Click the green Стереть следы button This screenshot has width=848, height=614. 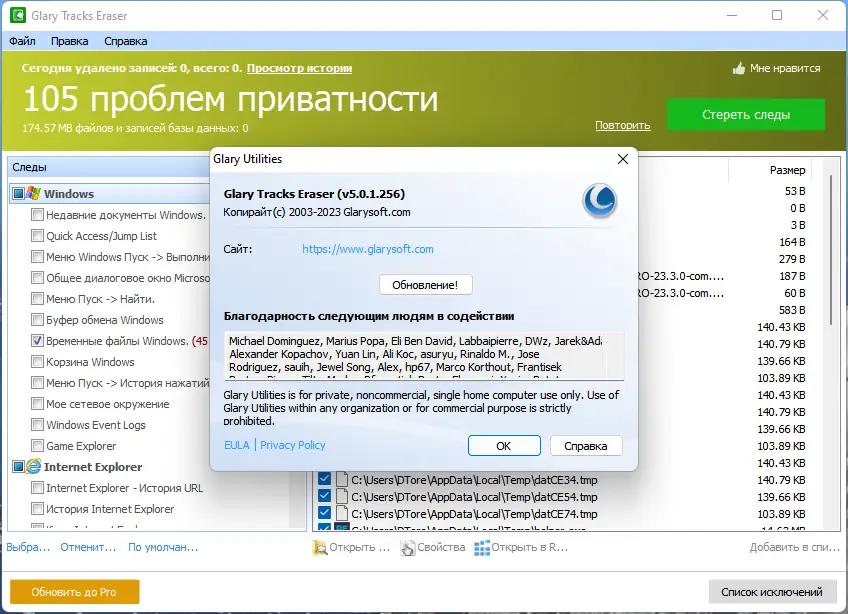point(746,115)
